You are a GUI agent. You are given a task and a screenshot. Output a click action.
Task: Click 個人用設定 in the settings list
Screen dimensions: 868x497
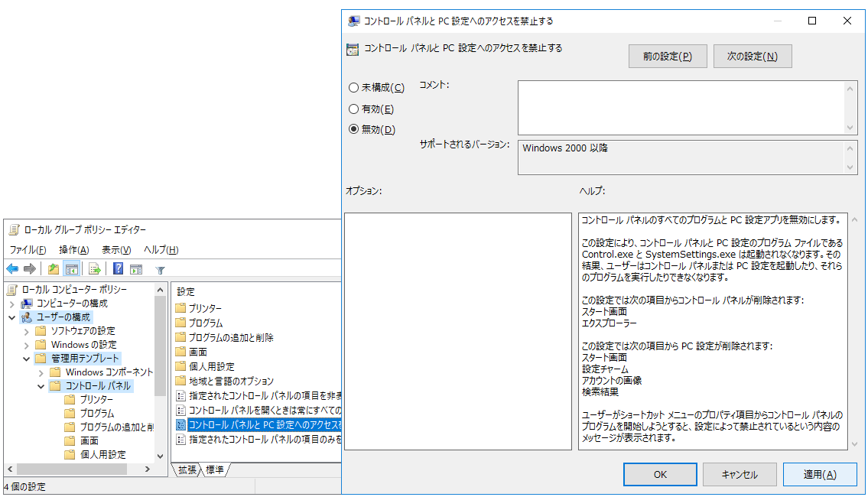pyautogui.click(x=212, y=366)
